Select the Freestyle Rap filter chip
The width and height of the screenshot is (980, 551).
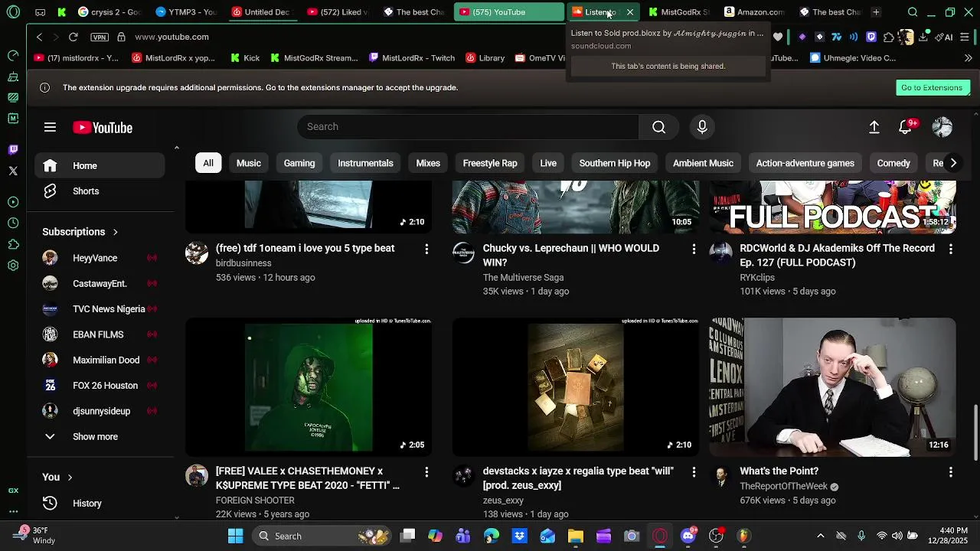click(490, 163)
